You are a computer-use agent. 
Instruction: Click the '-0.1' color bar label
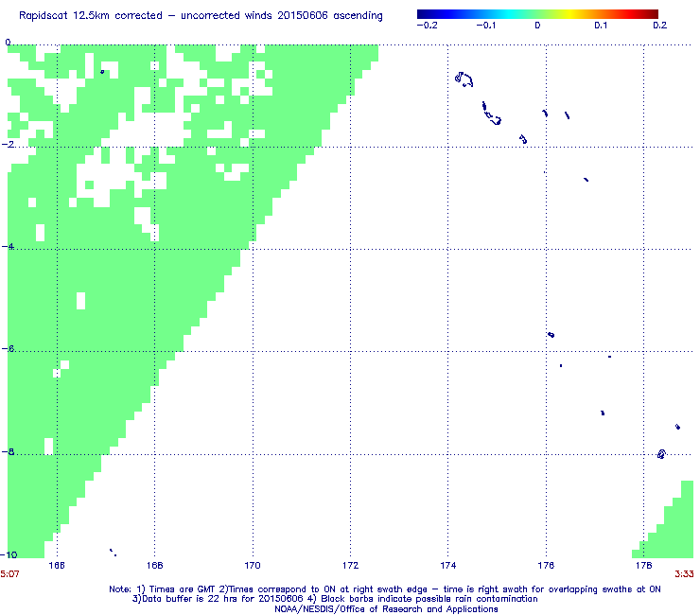click(x=485, y=26)
